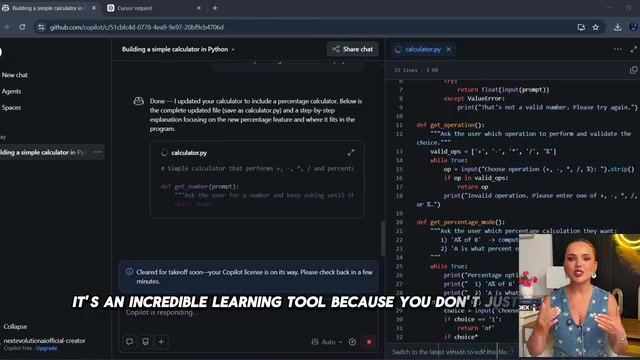
Task: Open the nextevolutionaiofficial-creator account entry
Action: click(44, 340)
